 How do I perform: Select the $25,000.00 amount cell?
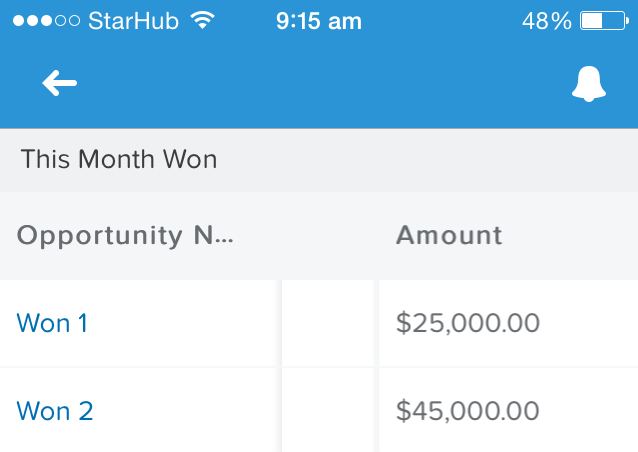pyautogui.click(x=468, y=323)
